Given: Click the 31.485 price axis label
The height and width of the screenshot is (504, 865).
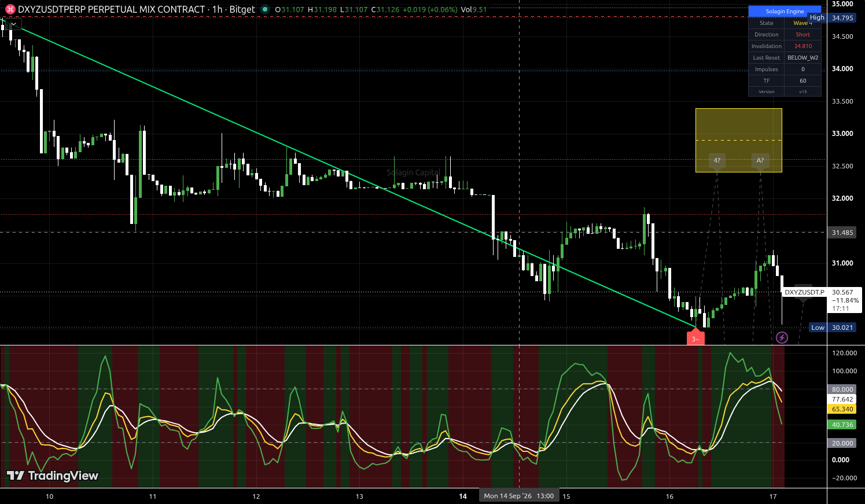Looking at the screenshot, I should point(842,233).
